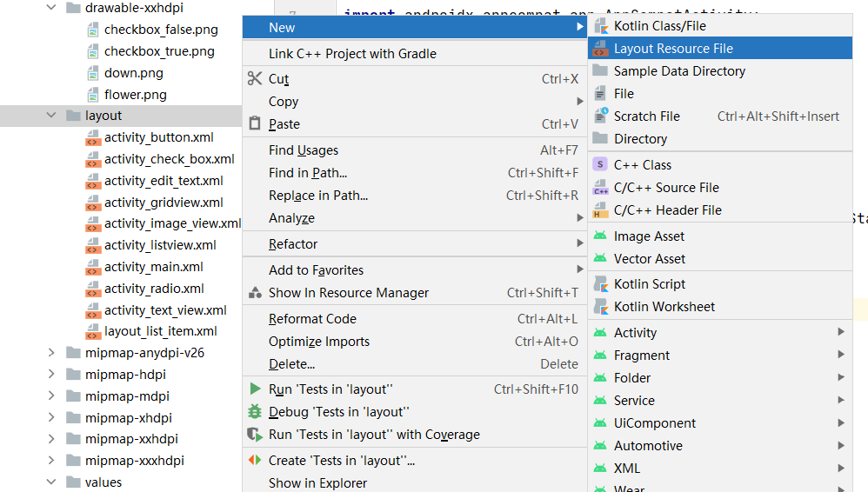Click the Debug tests bug icon
This screenshot has width=868, height=492.
tap(255, 412)
